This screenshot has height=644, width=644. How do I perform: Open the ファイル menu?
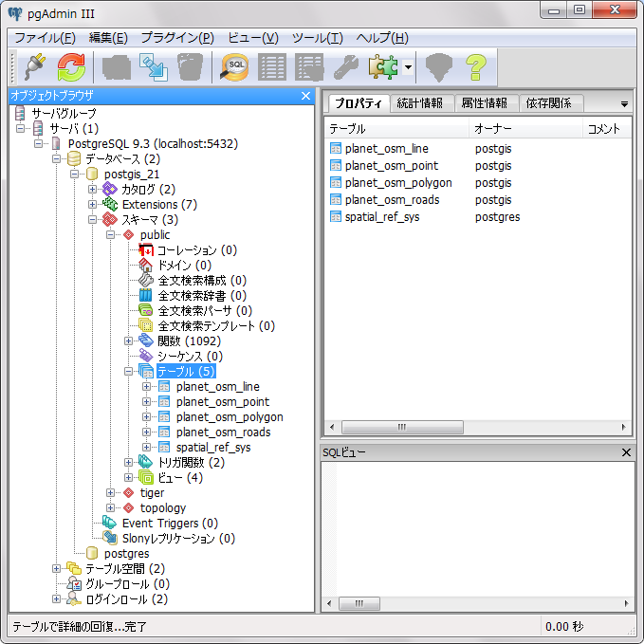click(x=45, y=38)
